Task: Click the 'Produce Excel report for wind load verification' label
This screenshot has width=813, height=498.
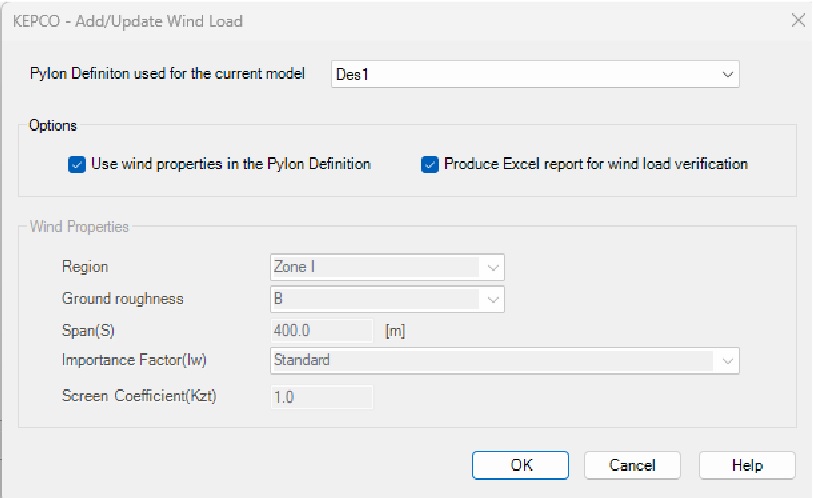Action: 595,164
